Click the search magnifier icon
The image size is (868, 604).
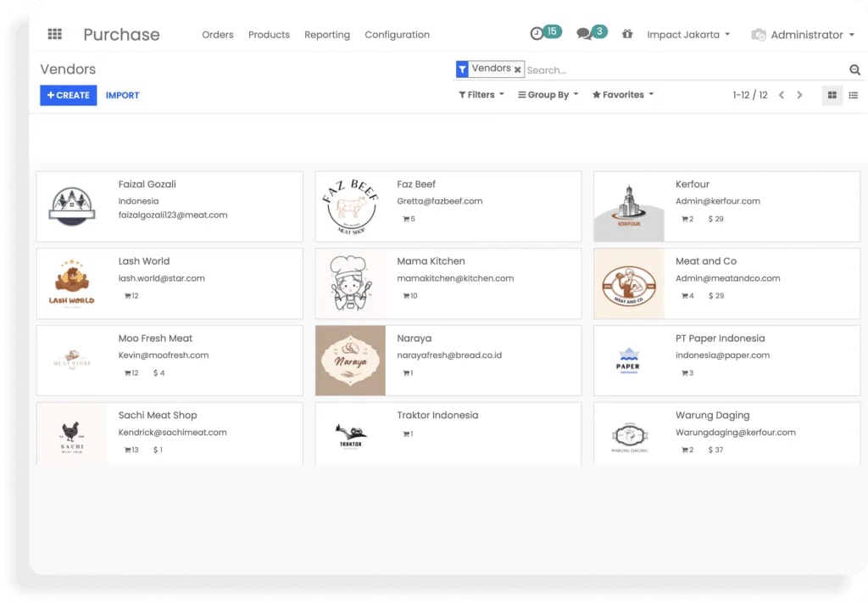click(854, 70)
